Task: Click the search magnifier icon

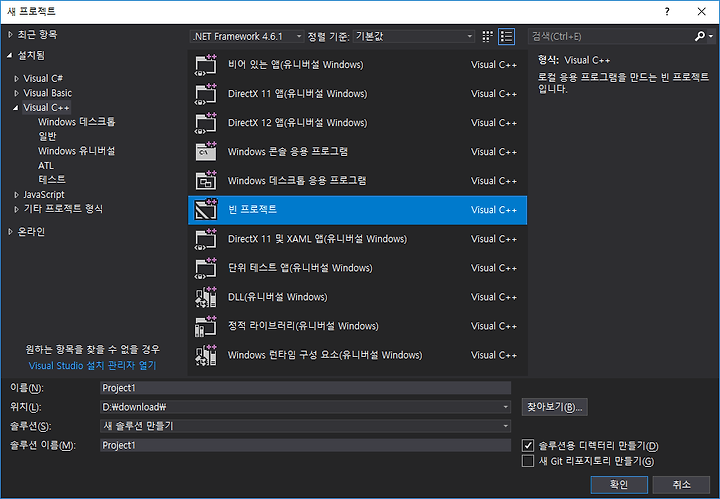Action: coord(699,36)
